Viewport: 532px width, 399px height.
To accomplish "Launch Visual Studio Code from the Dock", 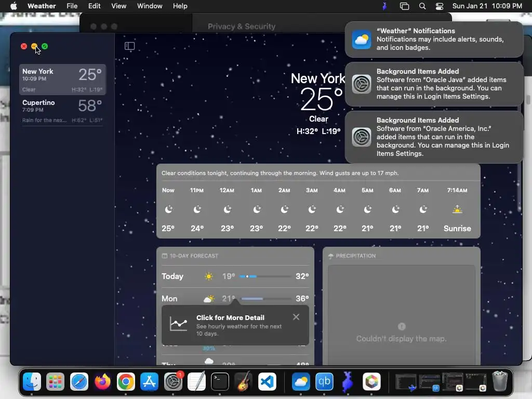I will point(267,381).
